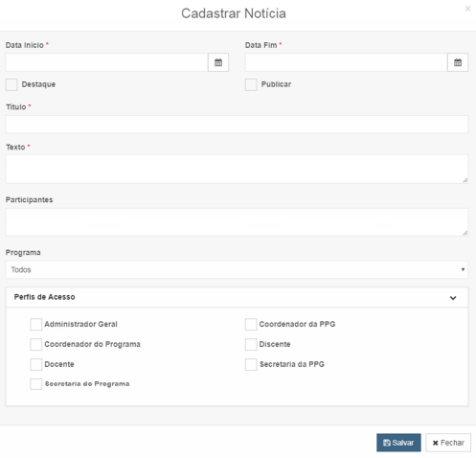Tick the Destaque checkbox

click(x=11, y=84)
